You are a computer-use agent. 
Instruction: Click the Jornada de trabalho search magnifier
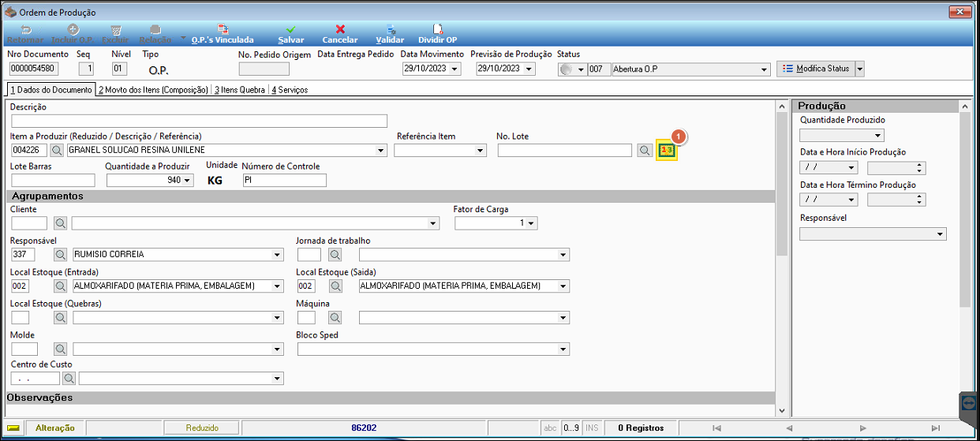tap(335, 255)
